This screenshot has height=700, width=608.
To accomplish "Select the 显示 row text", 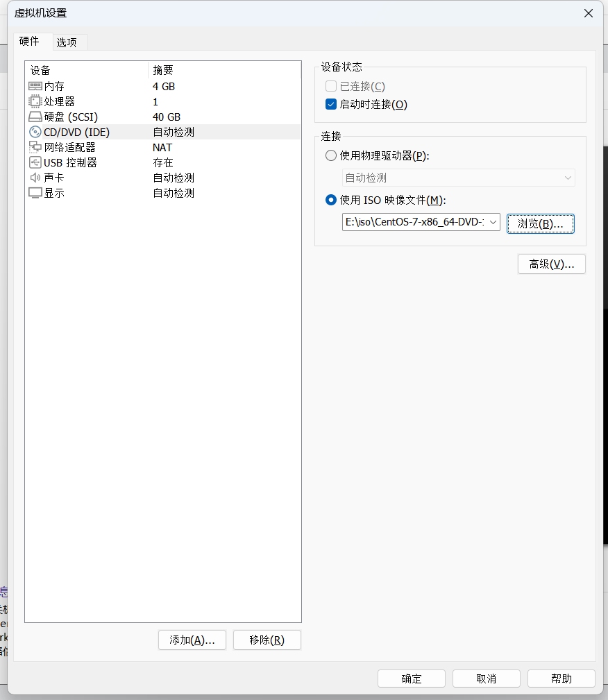I will click(54, 193).
